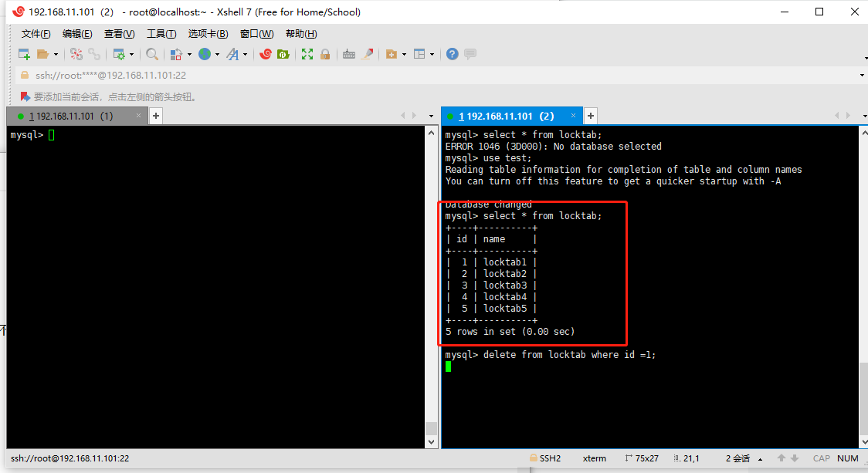
Task: Open the 帮助(H) menu
Action: 301,34
